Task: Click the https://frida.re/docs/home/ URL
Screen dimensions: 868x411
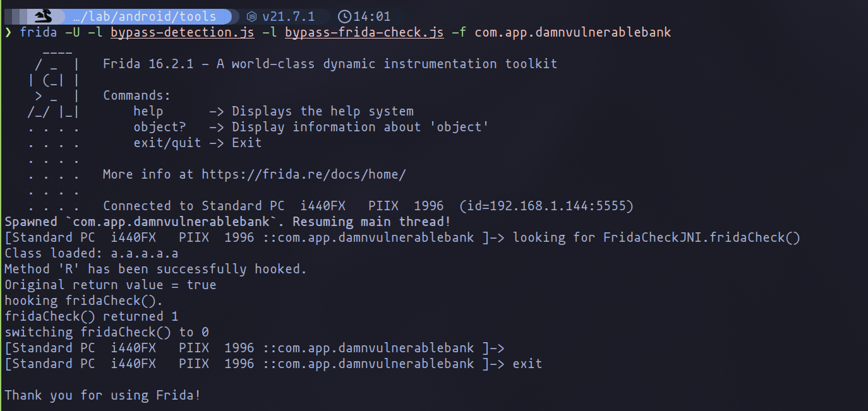Action: point(303,174)
